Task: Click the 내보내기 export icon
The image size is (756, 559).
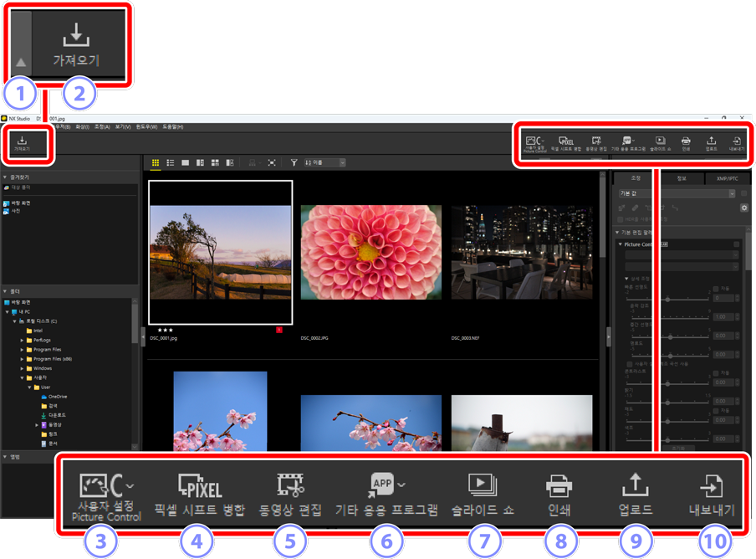Action: [736, 143]
